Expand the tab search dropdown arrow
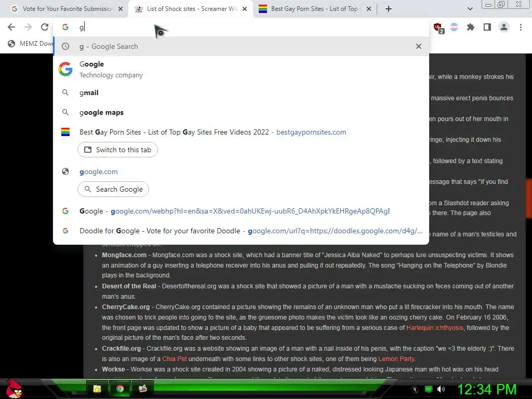Viewport: 532px width, 399px height. (x=470, y=9)
